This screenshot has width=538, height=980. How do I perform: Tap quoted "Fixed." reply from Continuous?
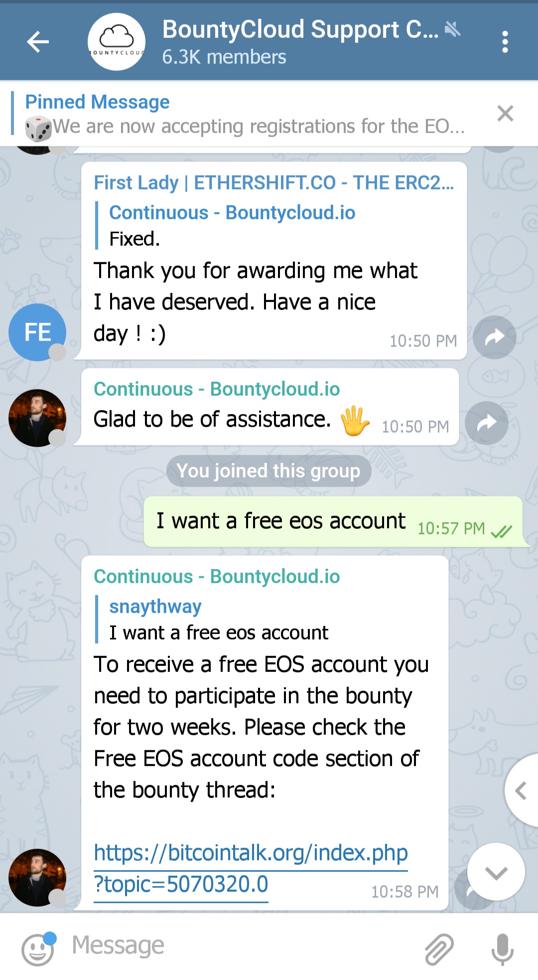pyautogui.click(x=232, y=226)
